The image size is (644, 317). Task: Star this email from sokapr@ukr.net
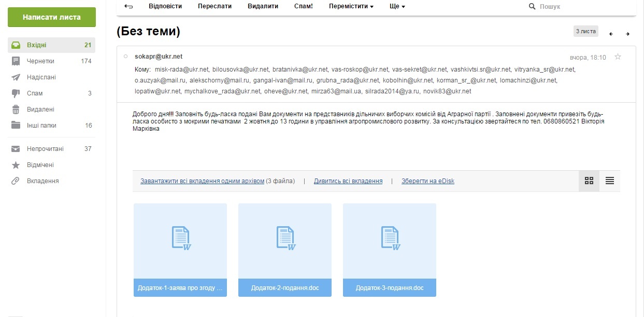[x=618, y=57]
